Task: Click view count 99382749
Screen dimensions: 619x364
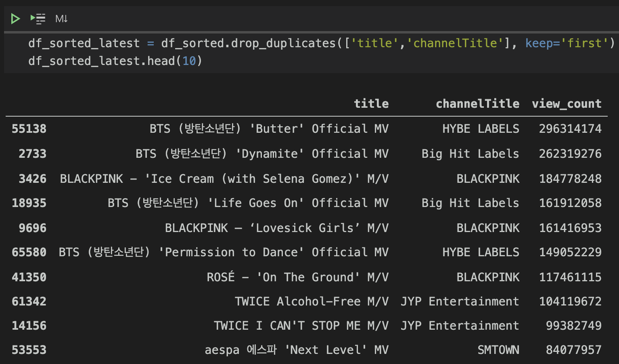Action: click(574, 326)
